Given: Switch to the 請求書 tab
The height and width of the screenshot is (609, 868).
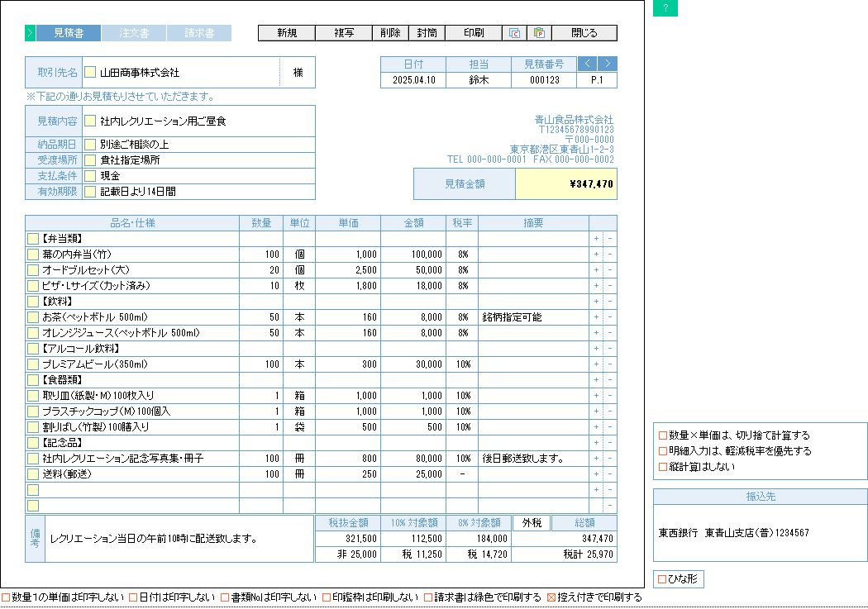Looking at the screenshot, I should tap(199, 33).
